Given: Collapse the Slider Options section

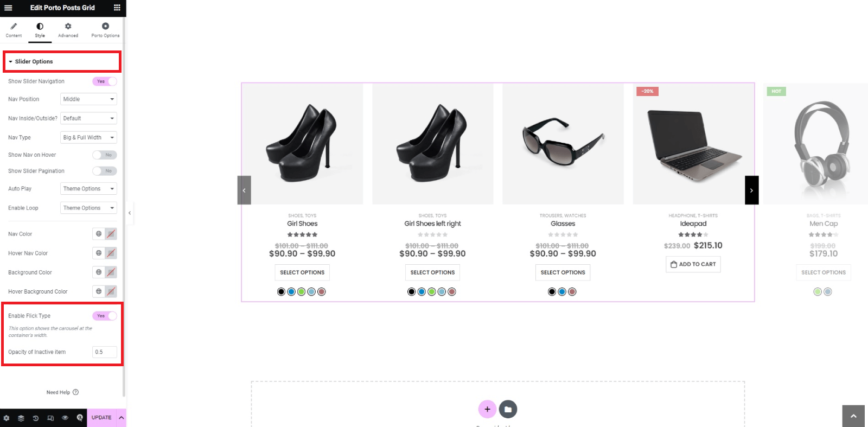Looking at the screenshot, I should coord(34,62).
